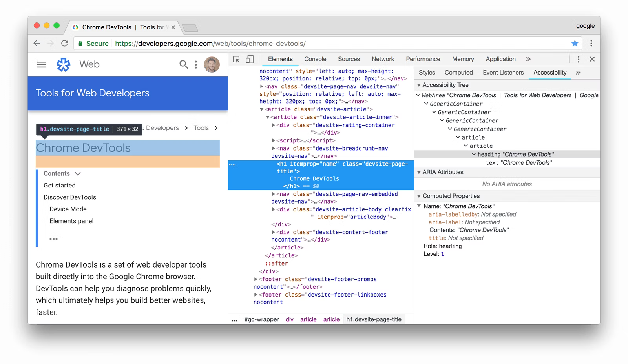Image resolution: width=628 pixels, height=364 pixels.
Task: Open the Performance tab
Action: [x=423, y=59]
